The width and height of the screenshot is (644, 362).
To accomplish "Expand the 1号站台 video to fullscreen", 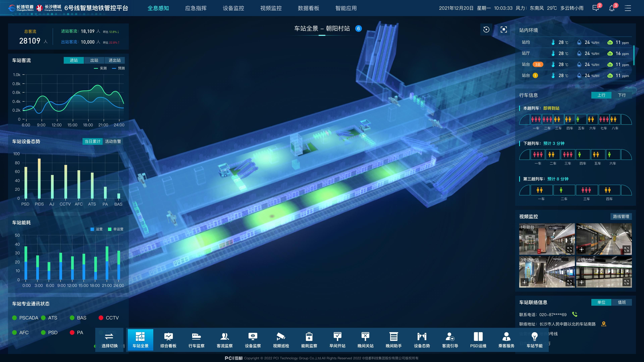I will (x=570, y=249).
